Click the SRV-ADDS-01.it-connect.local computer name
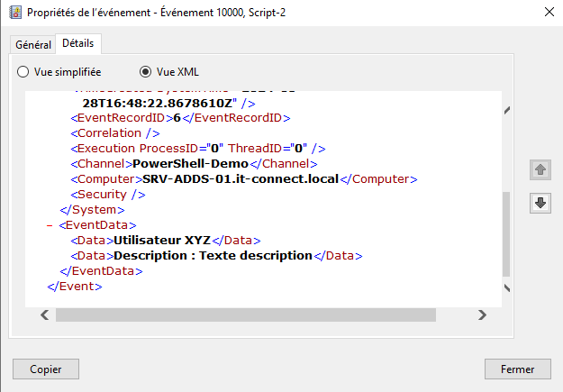 point(241,178)
